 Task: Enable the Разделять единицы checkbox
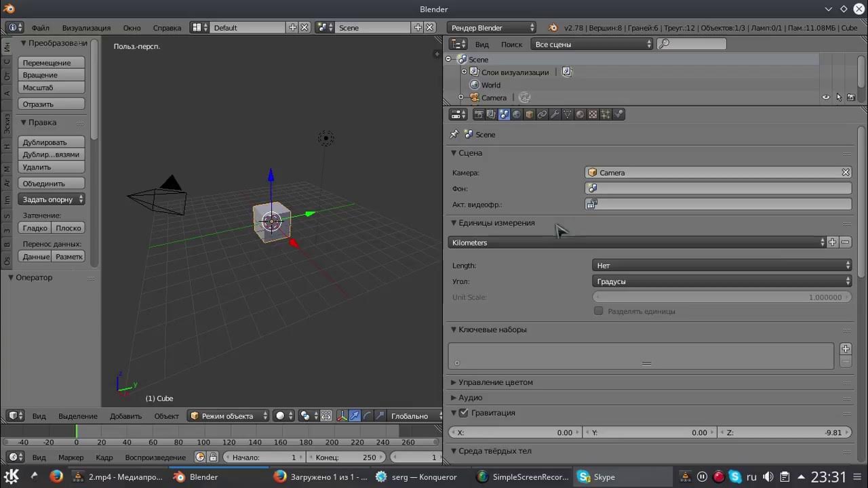click(598, 311)
